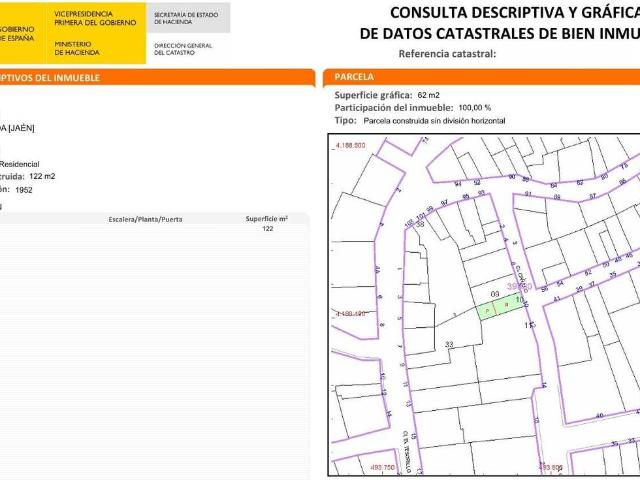Image resolution: width=640 pixels, height=480 pixels.
Task: Click the Secretaría de Estado de Hacienda box
Action: pyautogui.click(x=187, y=17)
